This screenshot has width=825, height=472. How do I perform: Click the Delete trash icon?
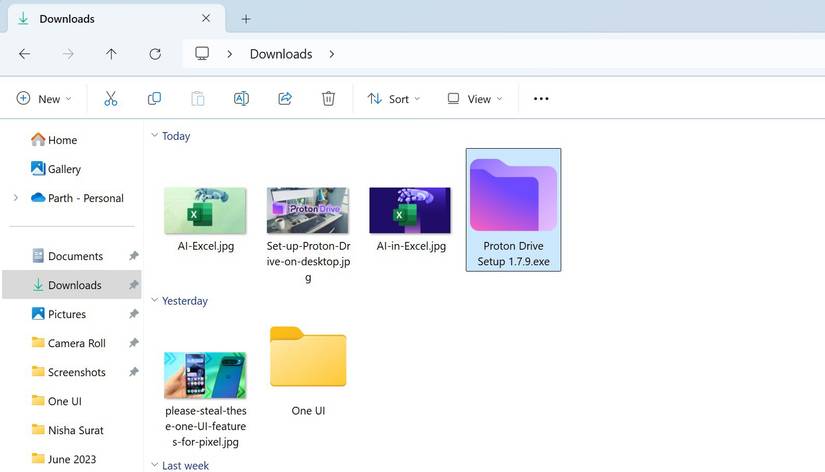[328, 98]
